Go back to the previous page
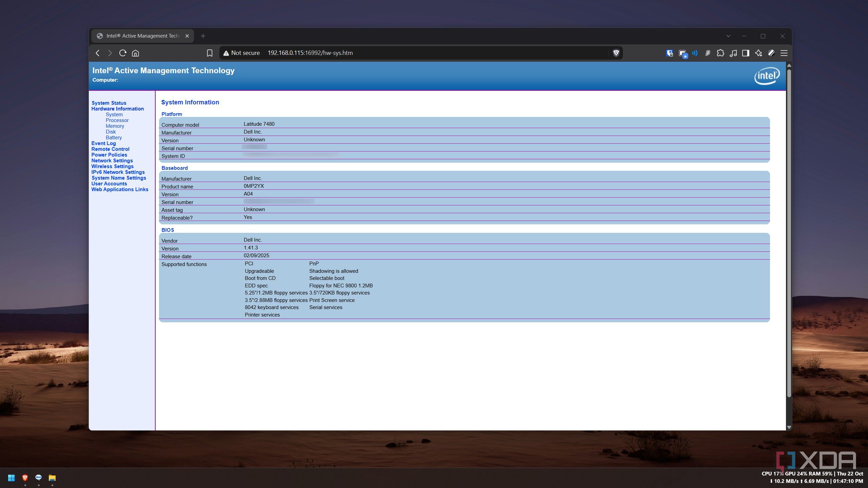This screenshot has width=868, height=488. [x=98, y=53]
